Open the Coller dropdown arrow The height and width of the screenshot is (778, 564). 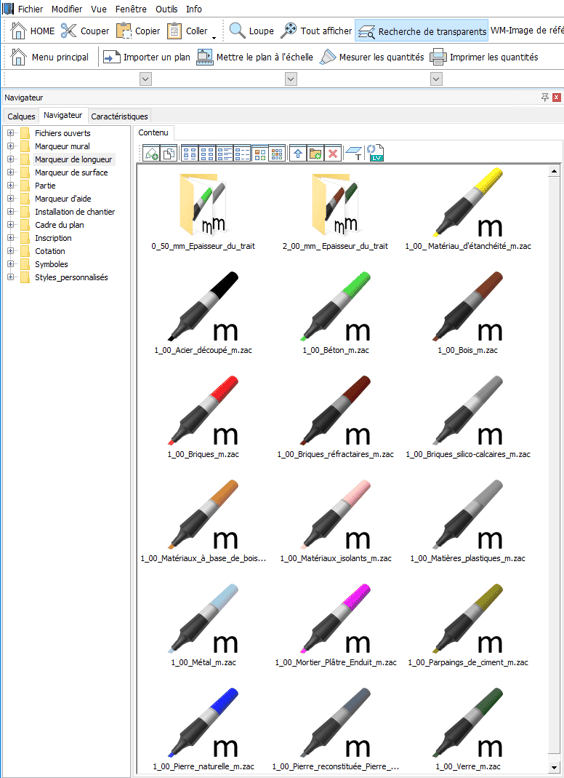pos(214,37)
